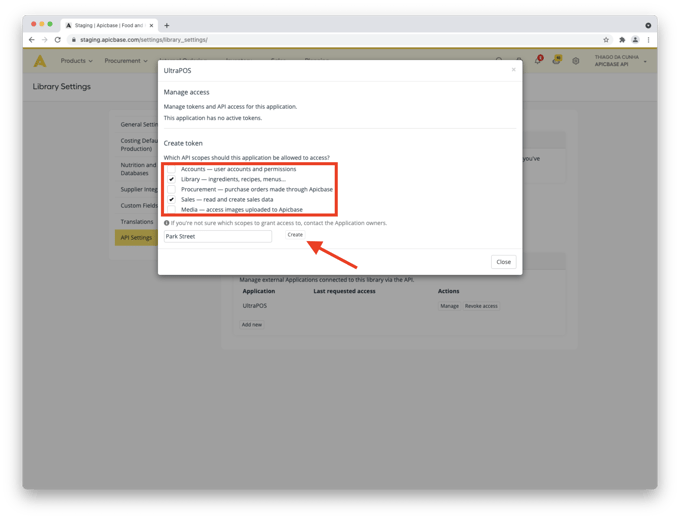The width and height of the screenshot is (680, 519).
Task: Check the Accounts scope checkbox
Action: (x=172, y=169)
